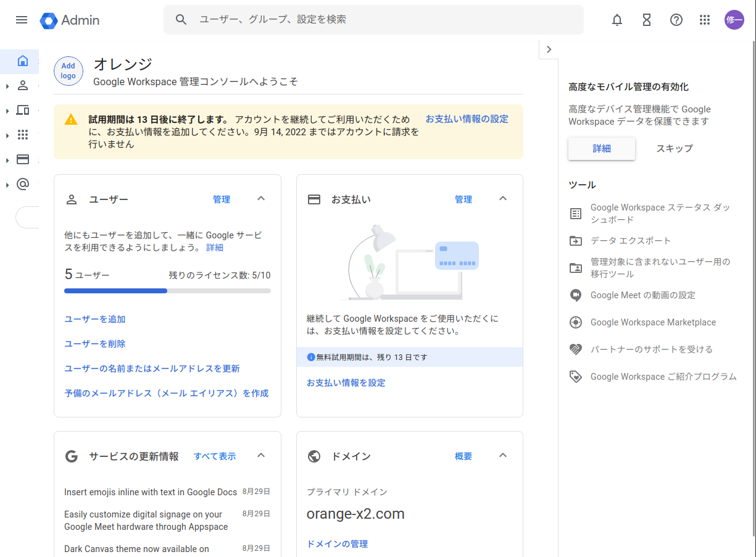Collapse the ユーザー card

tap(261, 199)
